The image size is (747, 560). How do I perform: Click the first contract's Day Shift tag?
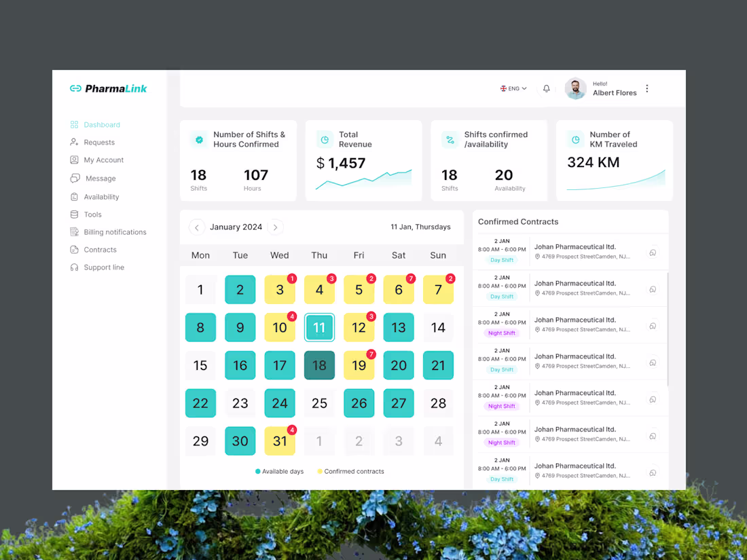(502, 260)
